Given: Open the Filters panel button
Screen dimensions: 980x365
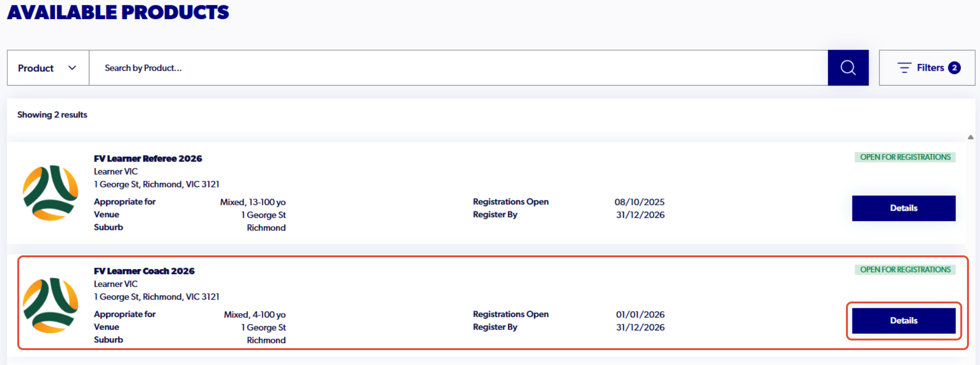Looking at the screenshot, I should 927,68.
